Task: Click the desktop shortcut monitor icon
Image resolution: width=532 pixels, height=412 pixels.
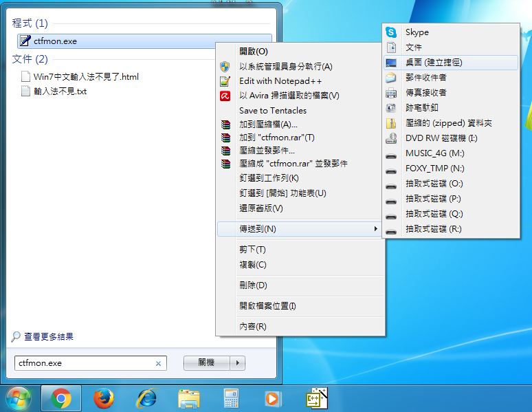Action: pos(391,63)
